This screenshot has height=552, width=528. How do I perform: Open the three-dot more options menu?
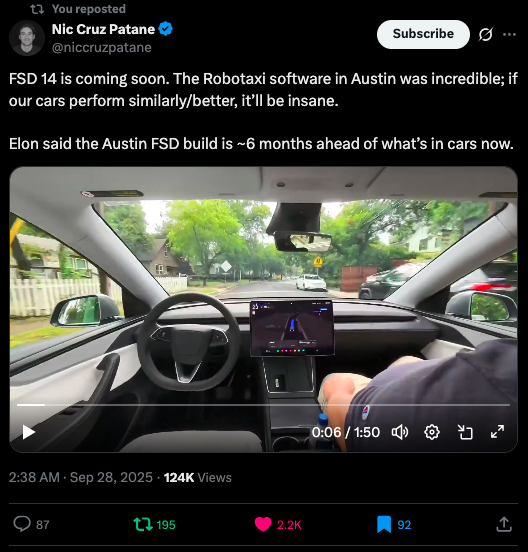(509, 34)
